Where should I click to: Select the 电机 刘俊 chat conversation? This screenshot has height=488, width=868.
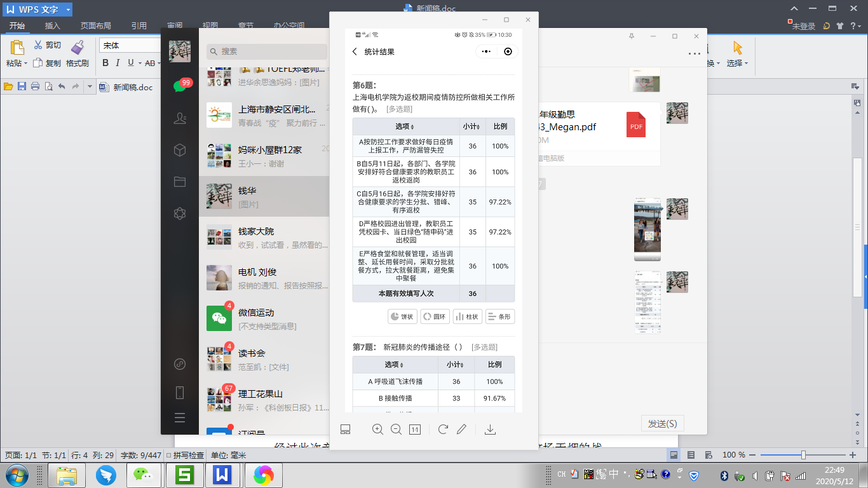click(264, 278)
